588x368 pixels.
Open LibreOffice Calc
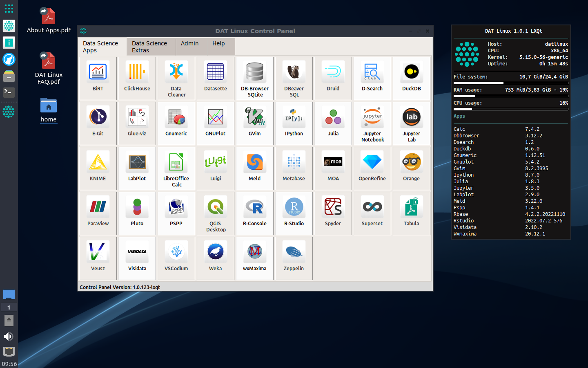(176, 168)
